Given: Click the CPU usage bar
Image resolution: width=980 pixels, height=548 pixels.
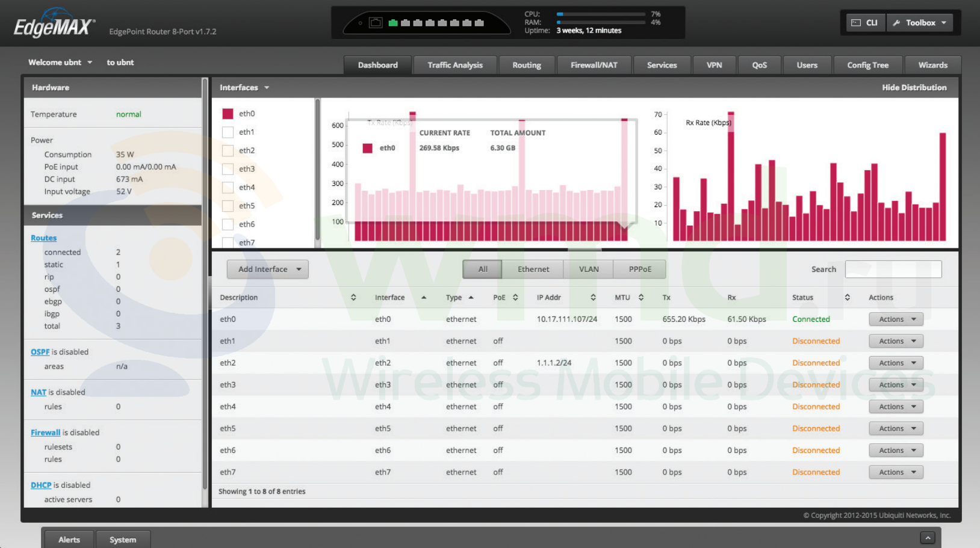Looking at the screenshot, I should point(601,14).
